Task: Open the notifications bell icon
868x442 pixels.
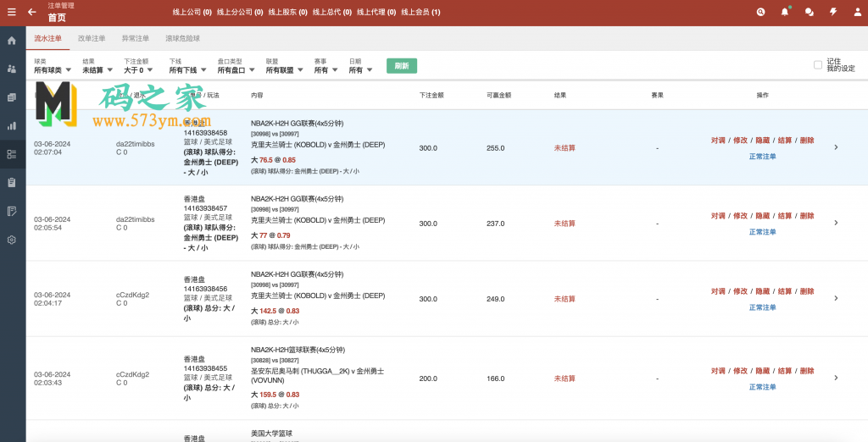Action: [785, 12]
